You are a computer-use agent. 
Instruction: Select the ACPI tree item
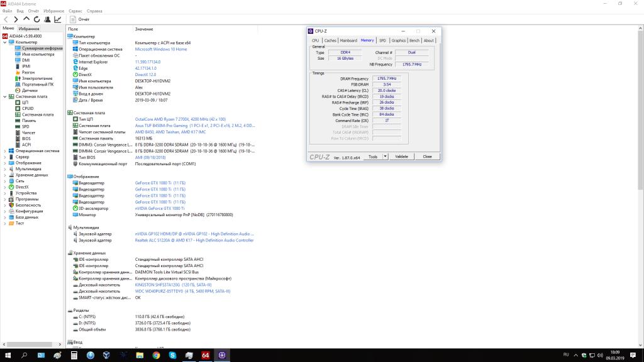click(x=26, y=145)
